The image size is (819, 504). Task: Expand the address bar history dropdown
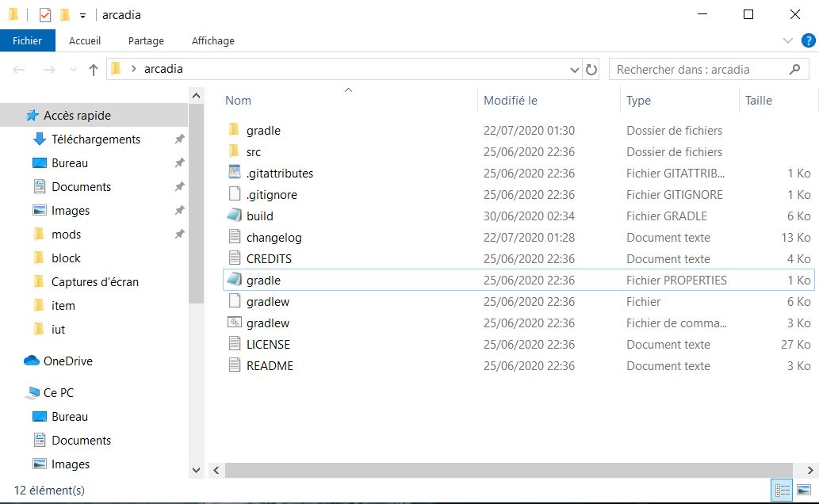pos(575,70)
